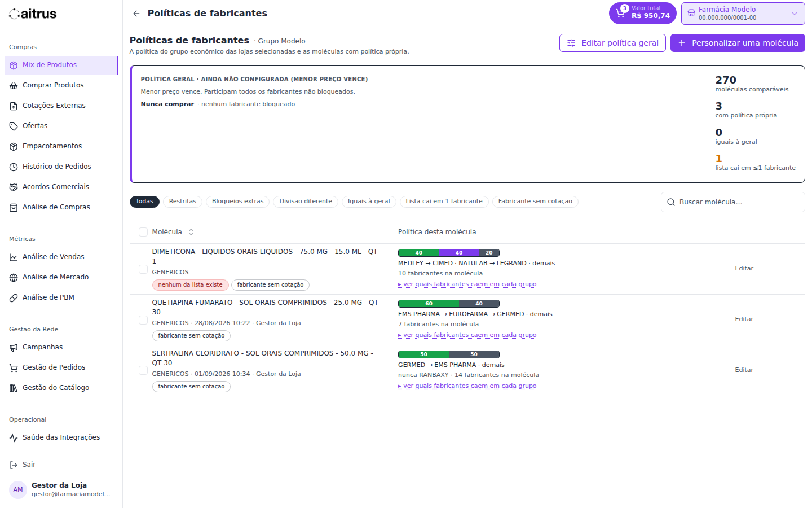This screenshot has height=508, width=812.
Task: Click the search magnifier icon
Action: (x=671, y=202)
